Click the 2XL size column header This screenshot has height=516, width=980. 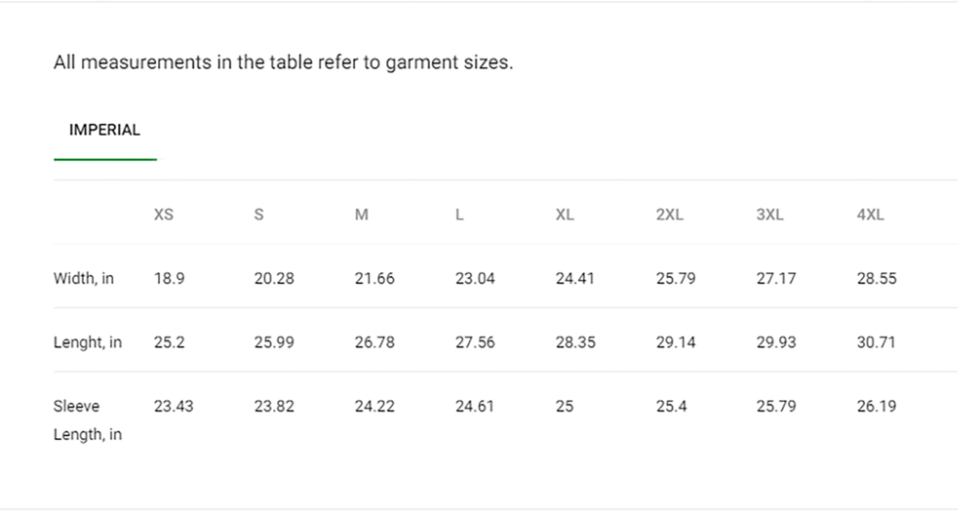669,215
